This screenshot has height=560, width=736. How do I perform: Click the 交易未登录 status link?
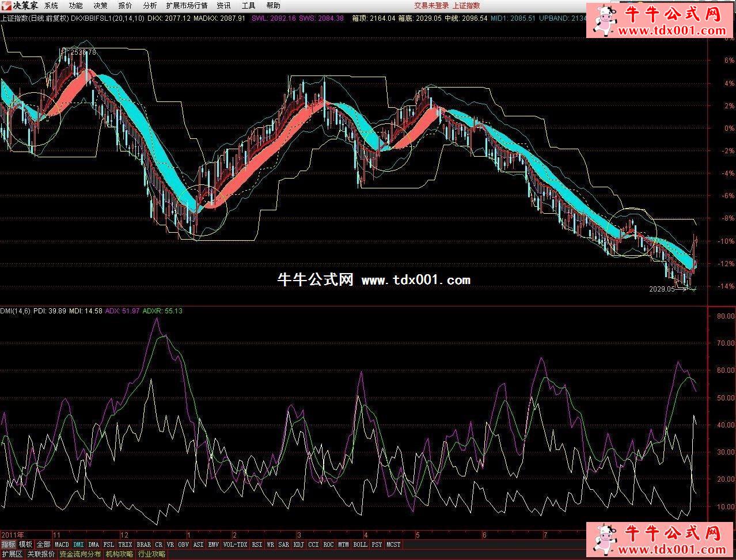pos(431,6)
